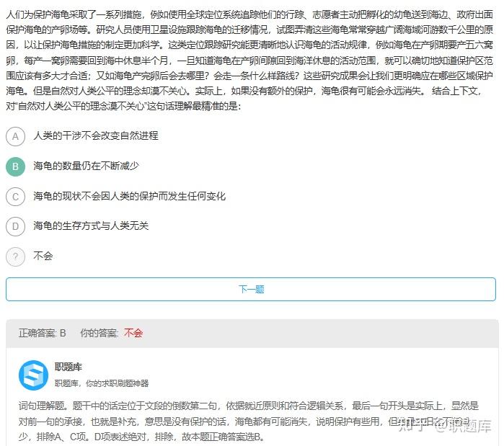This screenshot has height=446, width=504.
Task: Select answer option B green circle
Action: (15, 166)
